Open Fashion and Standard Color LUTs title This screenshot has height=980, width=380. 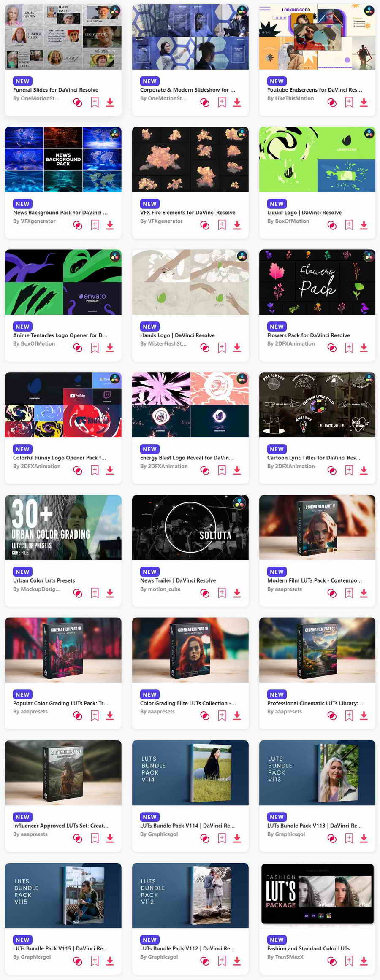point(308,948)
